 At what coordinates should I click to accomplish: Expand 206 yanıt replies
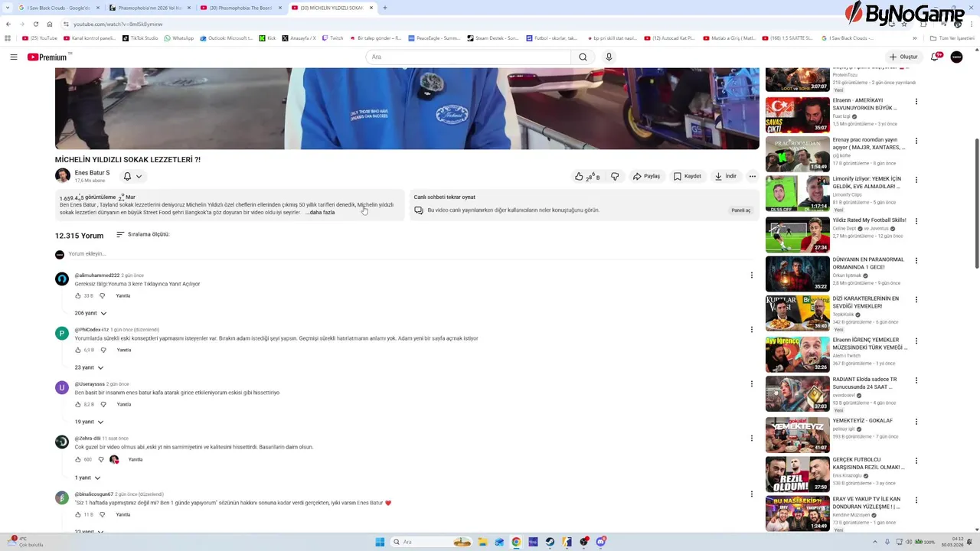tap(90, 313)
